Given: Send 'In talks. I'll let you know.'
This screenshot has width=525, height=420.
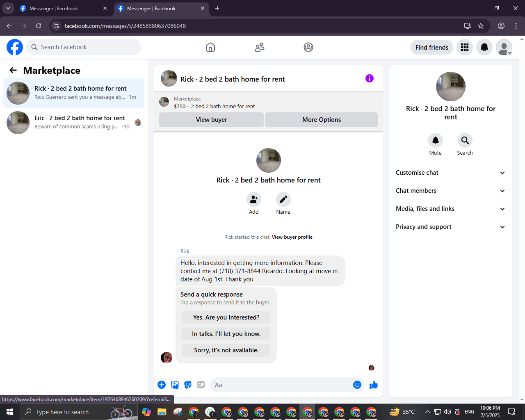Looking at the screenshot, I should 226,334.
